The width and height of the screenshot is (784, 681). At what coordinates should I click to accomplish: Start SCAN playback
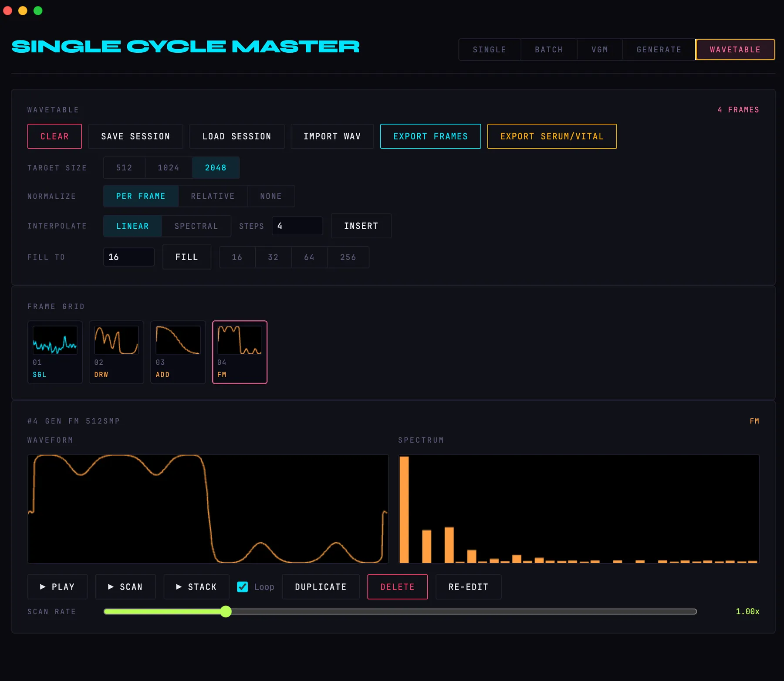click(125, 587)
